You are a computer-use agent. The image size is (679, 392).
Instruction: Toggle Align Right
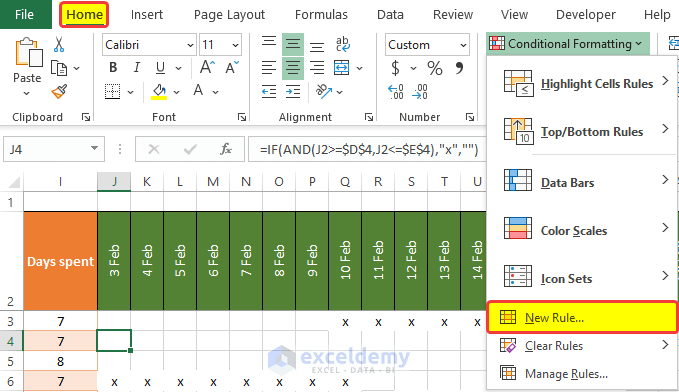coord(317,68)
